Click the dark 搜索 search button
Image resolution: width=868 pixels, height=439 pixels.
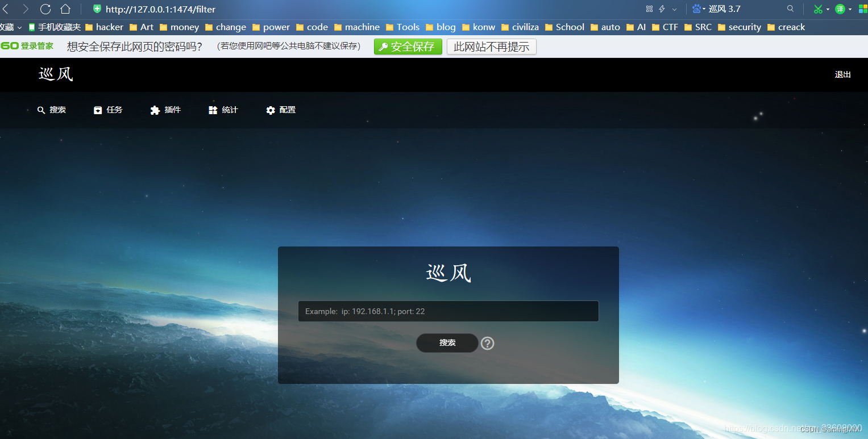pyautogui.click(x=447, y=343)
